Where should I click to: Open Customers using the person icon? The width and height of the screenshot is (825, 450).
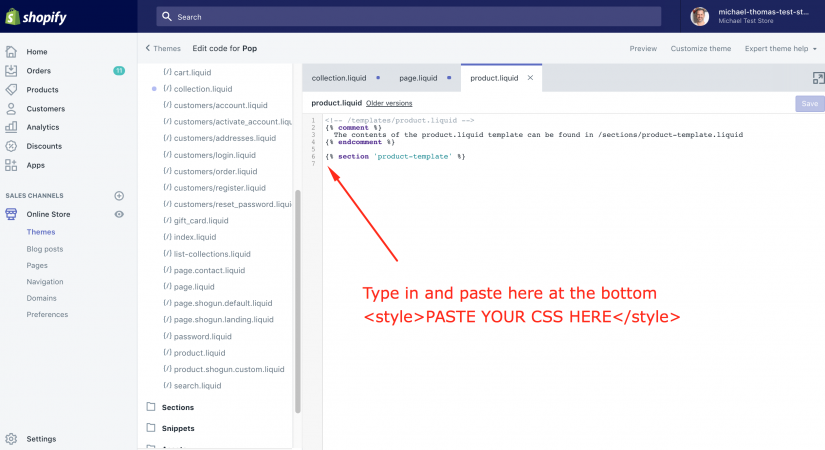11,109
